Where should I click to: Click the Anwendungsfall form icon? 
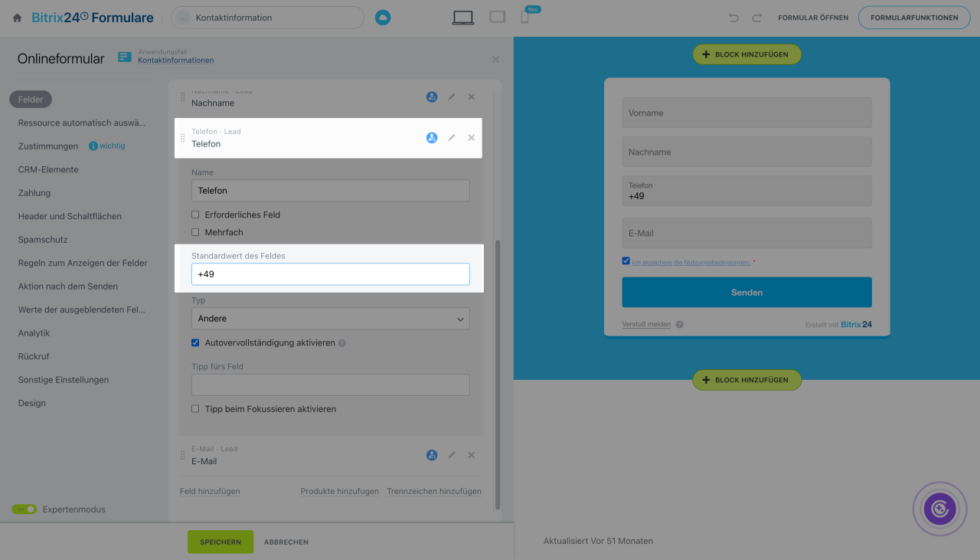click(x=125, y=57)
